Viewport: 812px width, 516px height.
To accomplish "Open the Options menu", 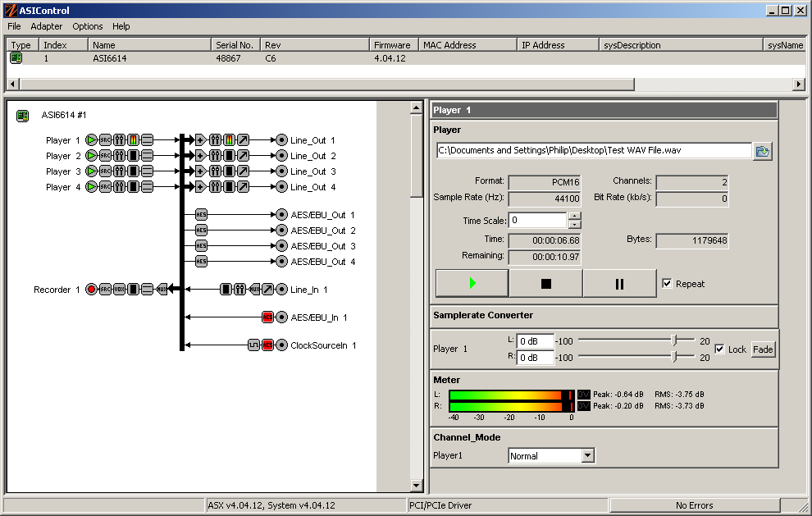I will tap(87, 26).
